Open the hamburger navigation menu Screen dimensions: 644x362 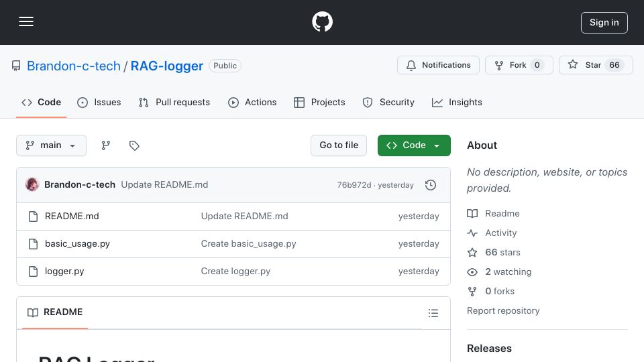point(26,21)
